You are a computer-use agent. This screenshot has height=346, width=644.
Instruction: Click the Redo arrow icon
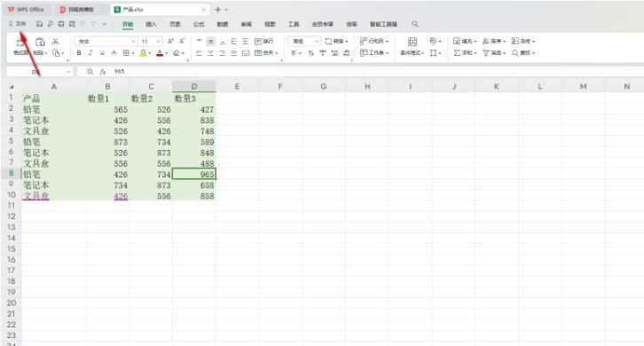pos(94,24)
